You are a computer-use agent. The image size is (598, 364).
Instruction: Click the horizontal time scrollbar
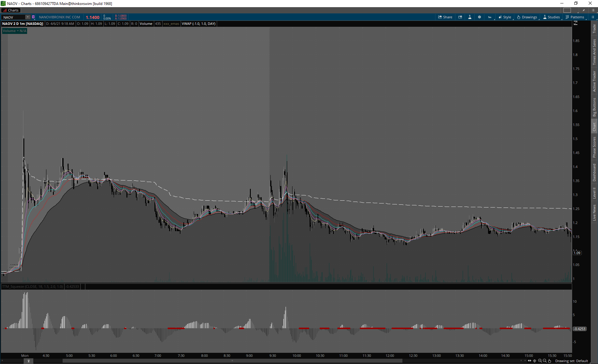point(232,361)
